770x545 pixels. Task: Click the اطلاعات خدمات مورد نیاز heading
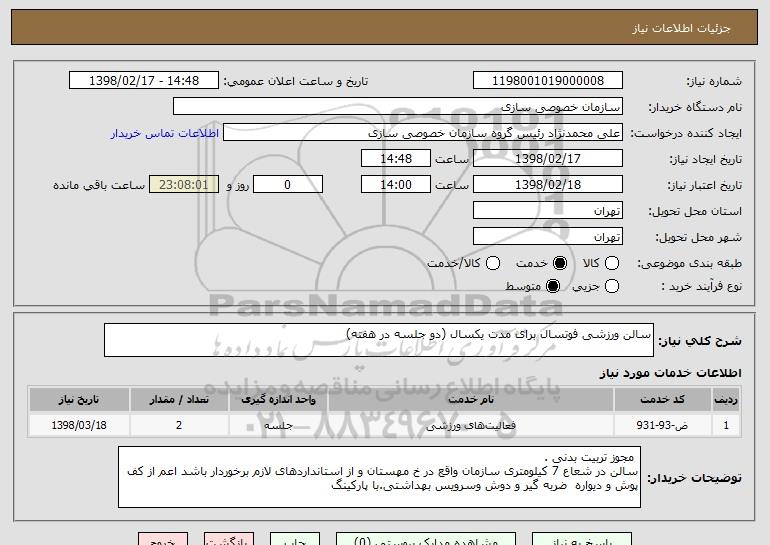670,373
